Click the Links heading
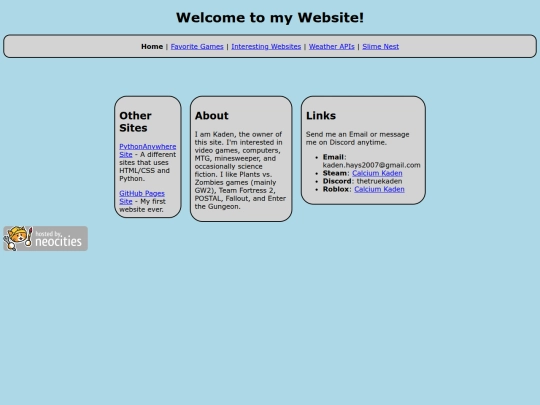Image resolution: width=540 pixels, height=405 pixels. click(x=321, y=115)
